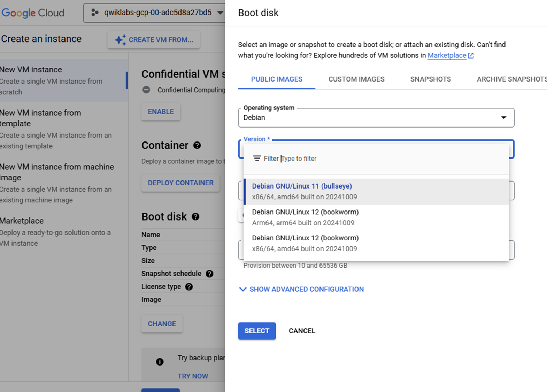Click Confidential Computing disabled status icon

click(146, 90)
